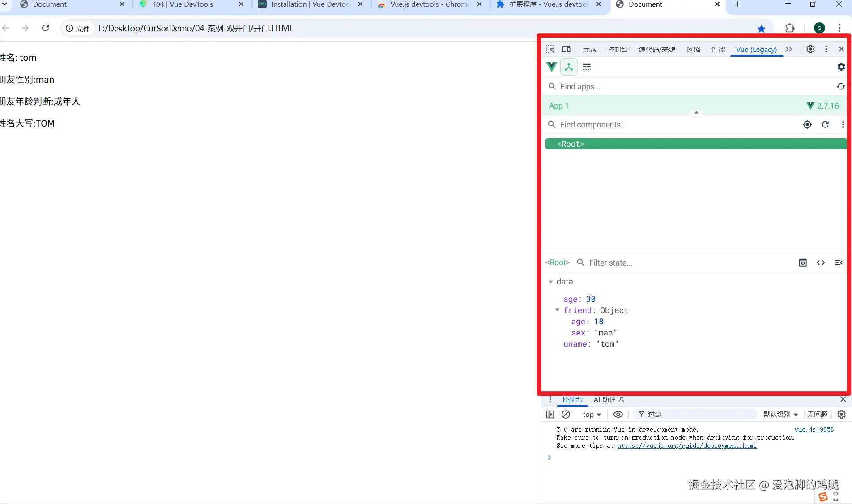Click the bookmark star icon
The image size is (852, 504).
click(761, 29)
